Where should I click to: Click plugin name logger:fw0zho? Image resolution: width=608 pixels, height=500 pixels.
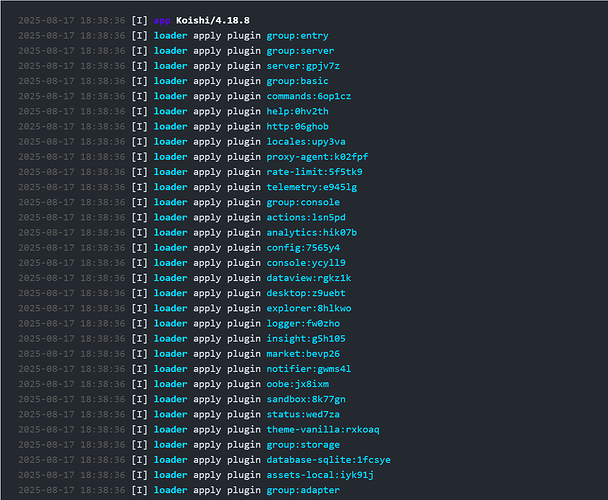(303, 324)
